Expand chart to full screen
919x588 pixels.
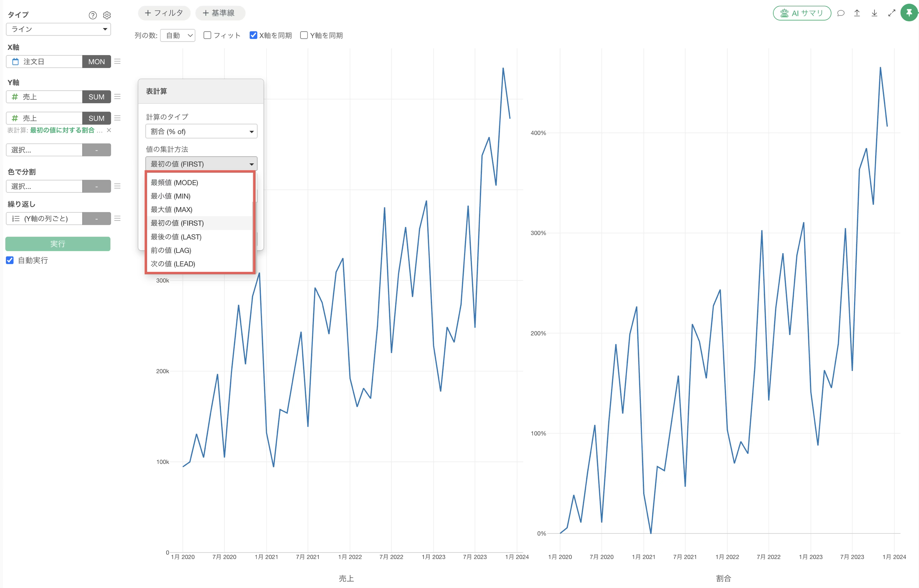click(892, 13)
